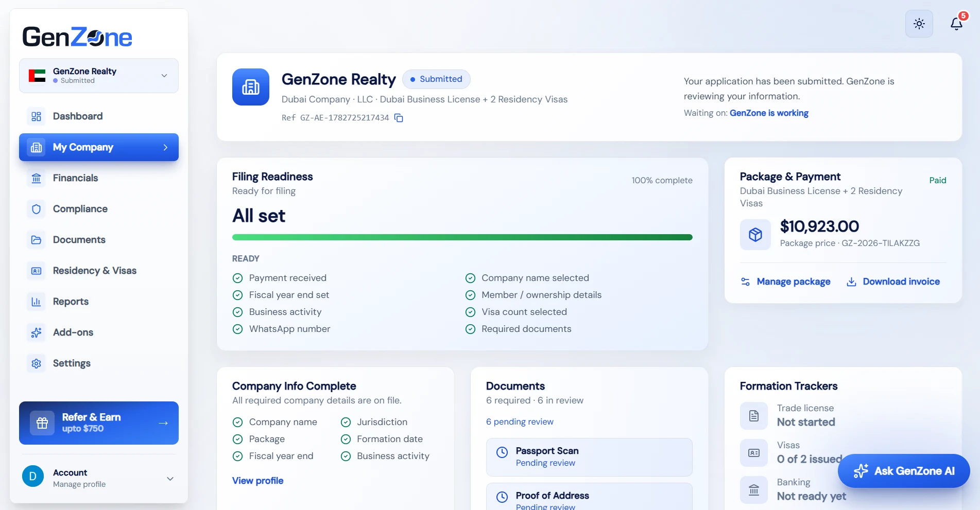The height and width of the screenshot is (510, 980).
Task: Click the Company name selected check
Action: [527, 278]
